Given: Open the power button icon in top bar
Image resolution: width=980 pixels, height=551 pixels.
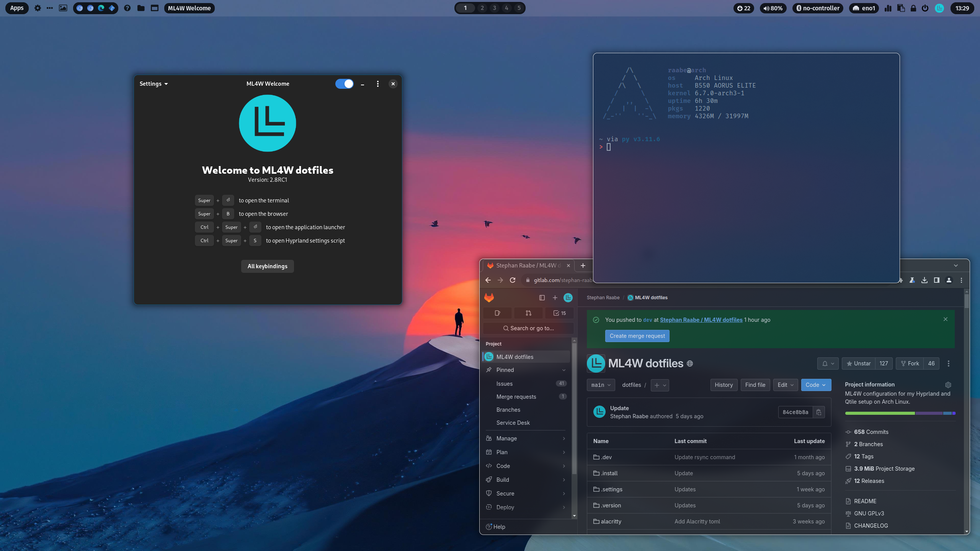Looking at the screenshot, I should coord(925,8).
